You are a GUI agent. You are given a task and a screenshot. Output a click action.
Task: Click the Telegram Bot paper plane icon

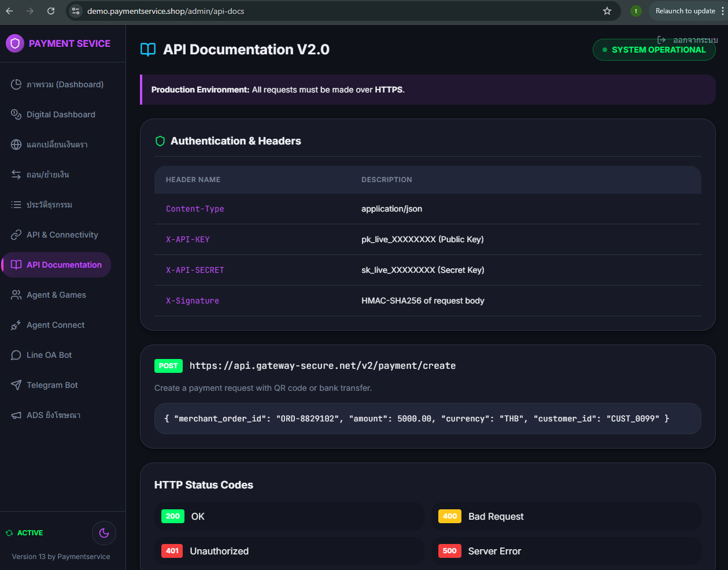16,385
